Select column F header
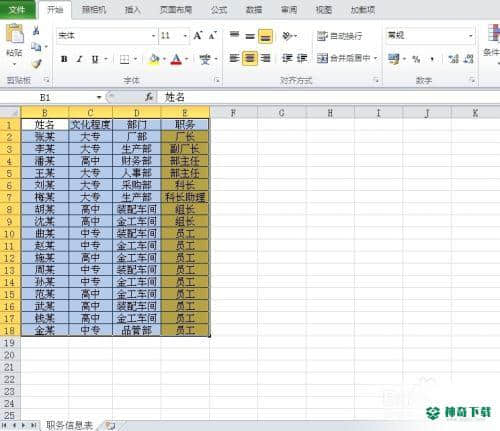This screenshot has height=431, width=500. [x=233, y=113]
